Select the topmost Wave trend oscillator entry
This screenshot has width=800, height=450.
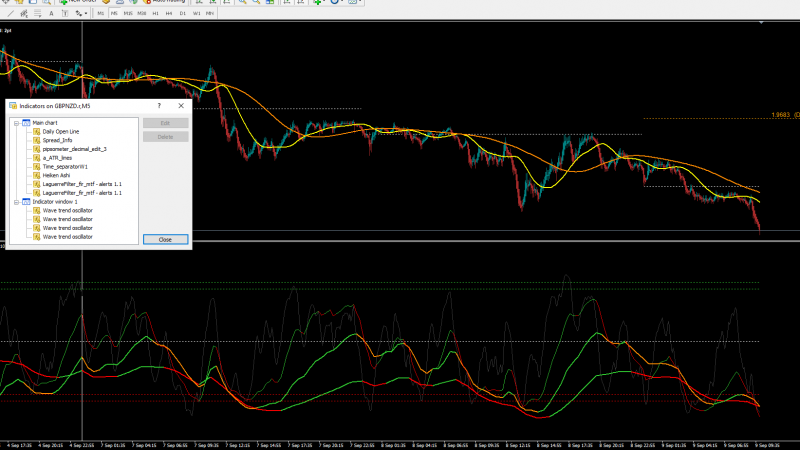coord(67,211)
